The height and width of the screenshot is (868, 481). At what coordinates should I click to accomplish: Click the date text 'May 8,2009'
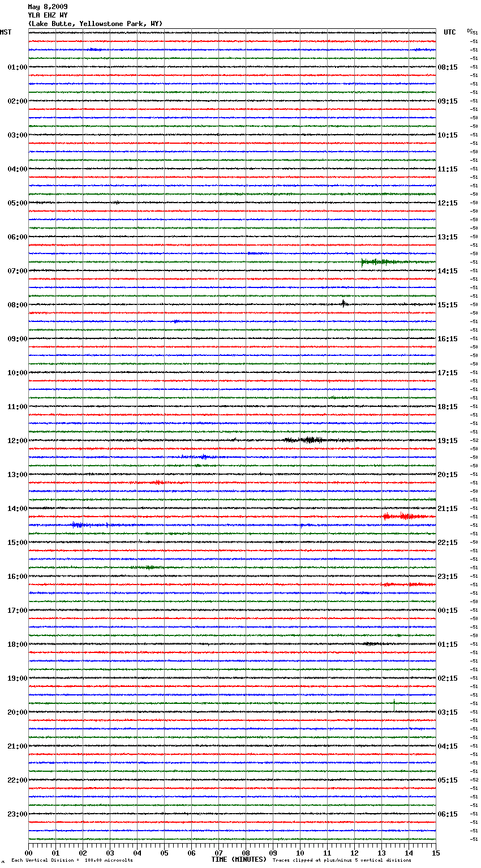point(48,7)
